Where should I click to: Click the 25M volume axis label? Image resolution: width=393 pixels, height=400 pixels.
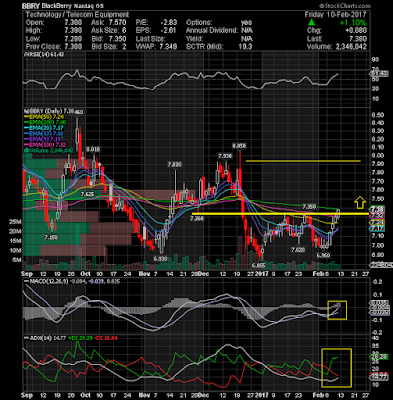coord(14,222)
